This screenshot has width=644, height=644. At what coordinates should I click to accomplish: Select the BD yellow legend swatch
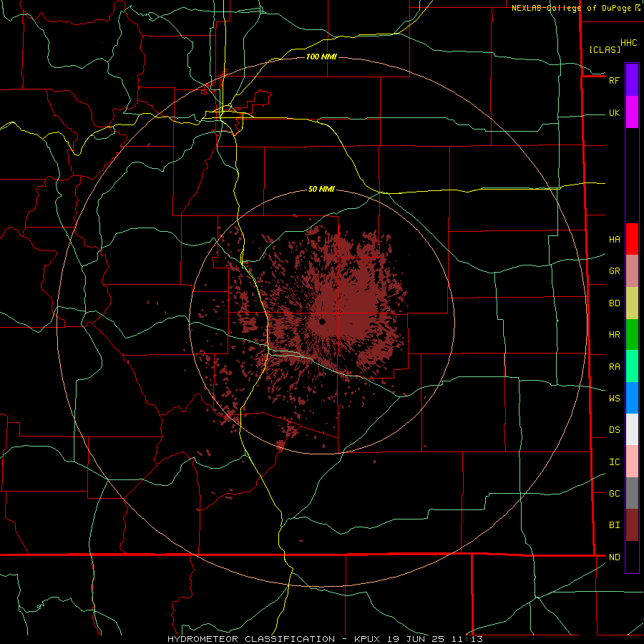coord(632,303)
